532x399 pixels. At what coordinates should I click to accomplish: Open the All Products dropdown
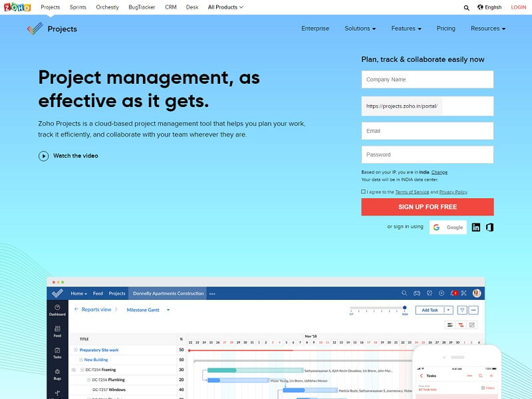pos(225,7)
